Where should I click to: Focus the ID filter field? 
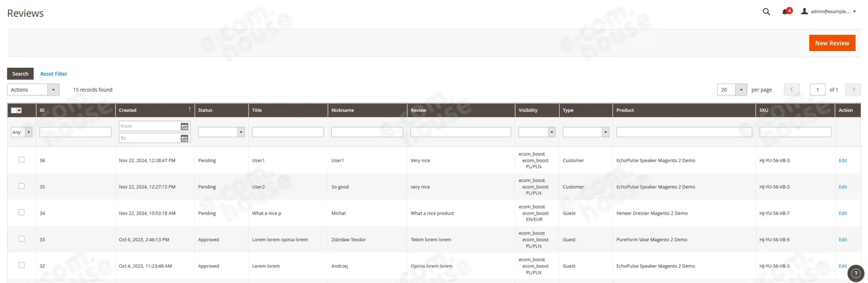click(x=75, y=132)
